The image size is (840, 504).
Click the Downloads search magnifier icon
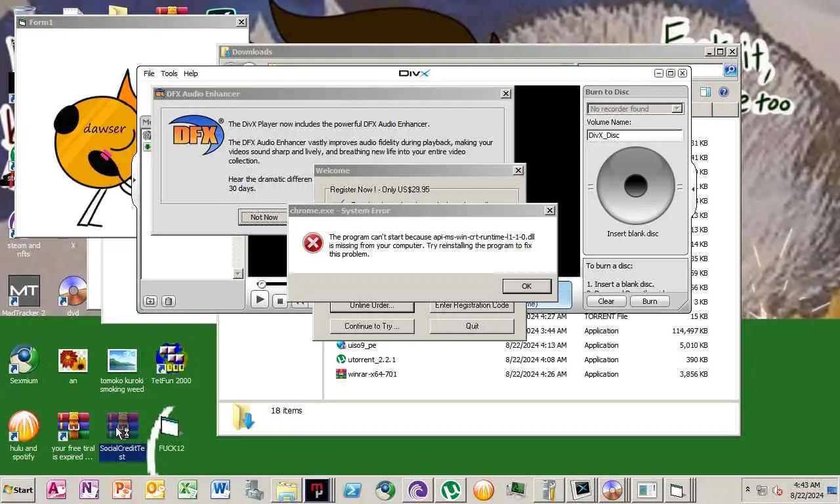730,70
